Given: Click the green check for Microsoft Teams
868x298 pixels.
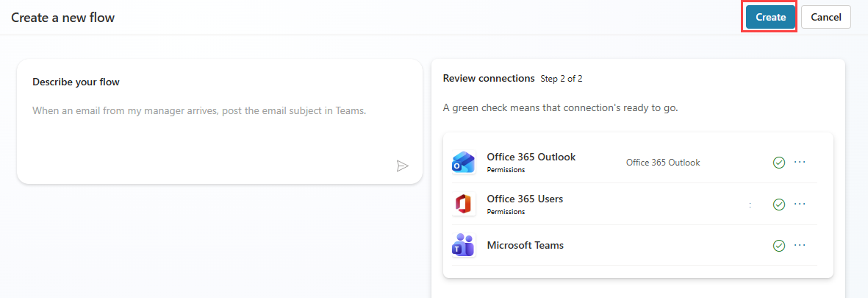Looking at the screenshot, I should tap(779, 245).
